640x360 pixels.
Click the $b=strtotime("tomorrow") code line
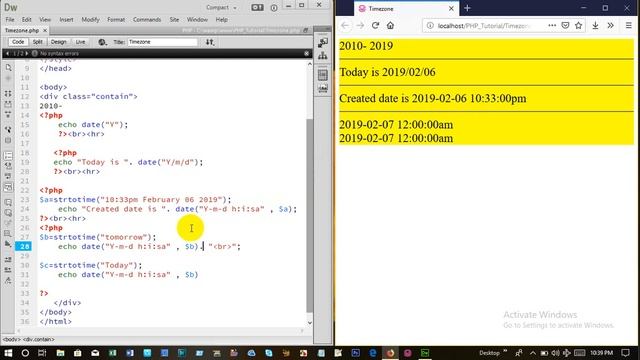pos(98,237)
